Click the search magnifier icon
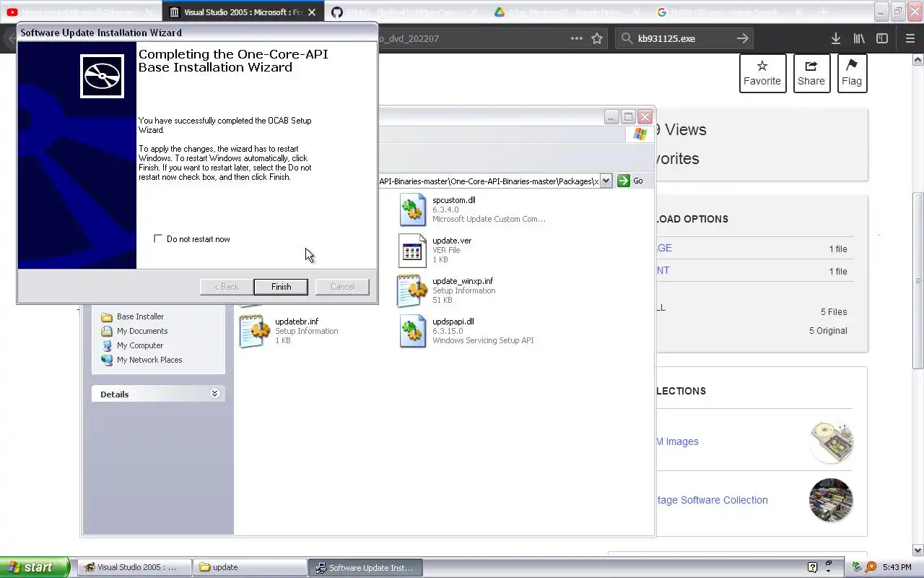This screenshot has height=578, width=924. click(627, 38)
